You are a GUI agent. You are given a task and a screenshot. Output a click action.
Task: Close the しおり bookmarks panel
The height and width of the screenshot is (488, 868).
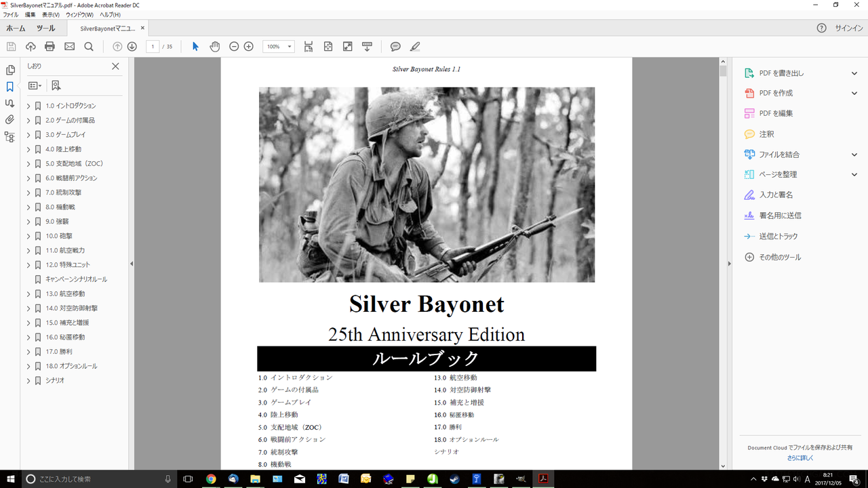pos(115,66)
